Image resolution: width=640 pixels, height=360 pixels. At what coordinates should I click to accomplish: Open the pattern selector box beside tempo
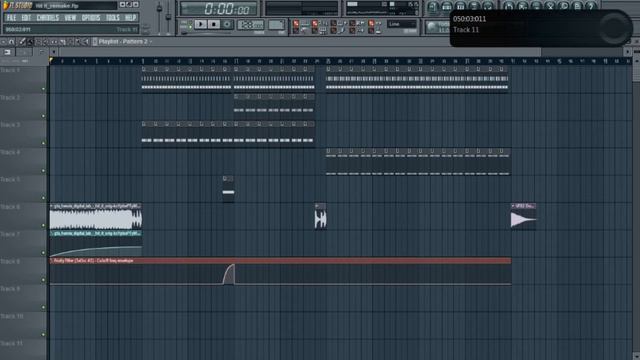[x=276, y=24]
